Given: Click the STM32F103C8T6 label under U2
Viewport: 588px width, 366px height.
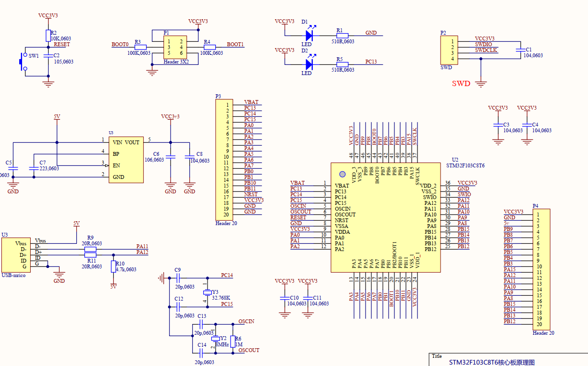Looking at the screenshot, I should pos(466,165).
